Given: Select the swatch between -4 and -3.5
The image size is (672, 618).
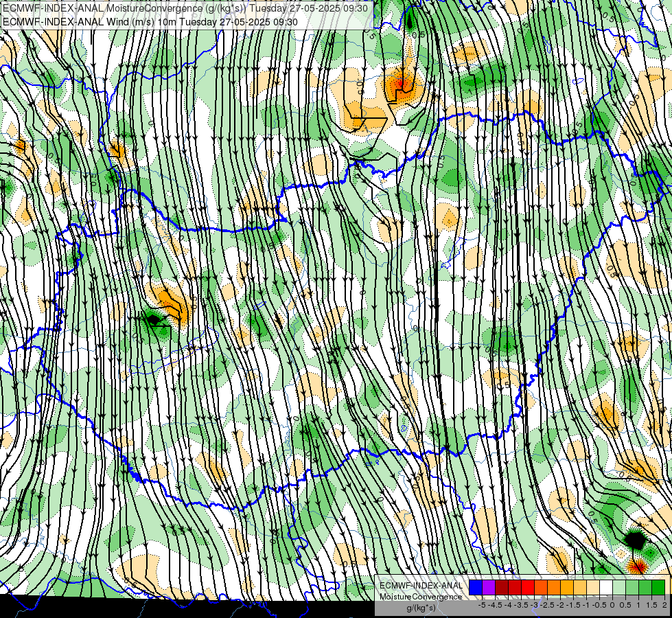Looking at the screenshot, I should point(515,587).
